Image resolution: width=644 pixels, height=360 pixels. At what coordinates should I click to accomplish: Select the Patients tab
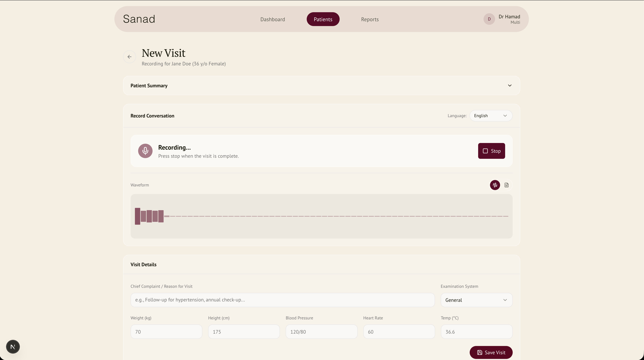pyautogui.click(x=323, y=19)
